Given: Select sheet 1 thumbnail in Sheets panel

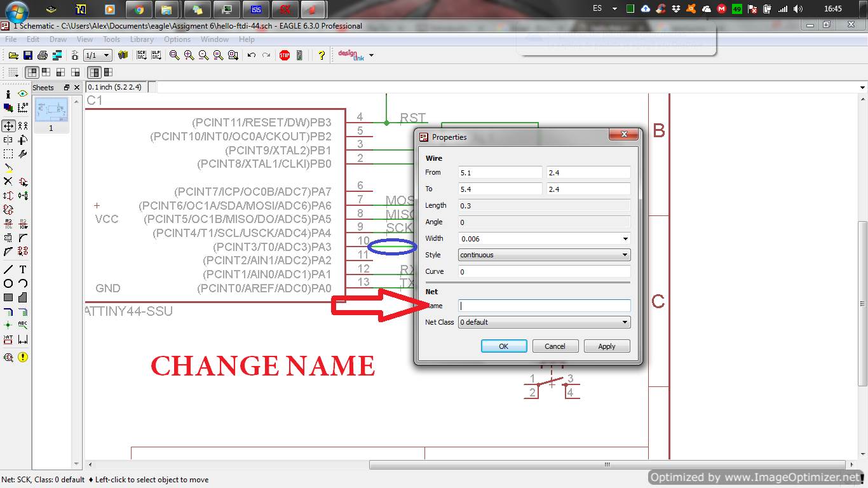Looking at the screenshot, I should point(51,111).
